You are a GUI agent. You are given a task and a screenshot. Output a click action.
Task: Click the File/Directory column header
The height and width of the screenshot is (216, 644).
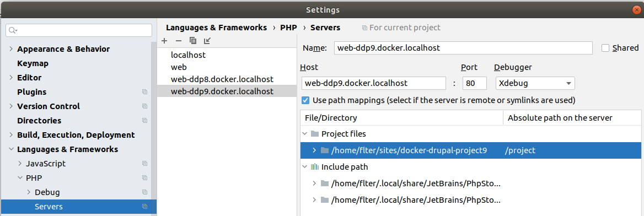402,118
